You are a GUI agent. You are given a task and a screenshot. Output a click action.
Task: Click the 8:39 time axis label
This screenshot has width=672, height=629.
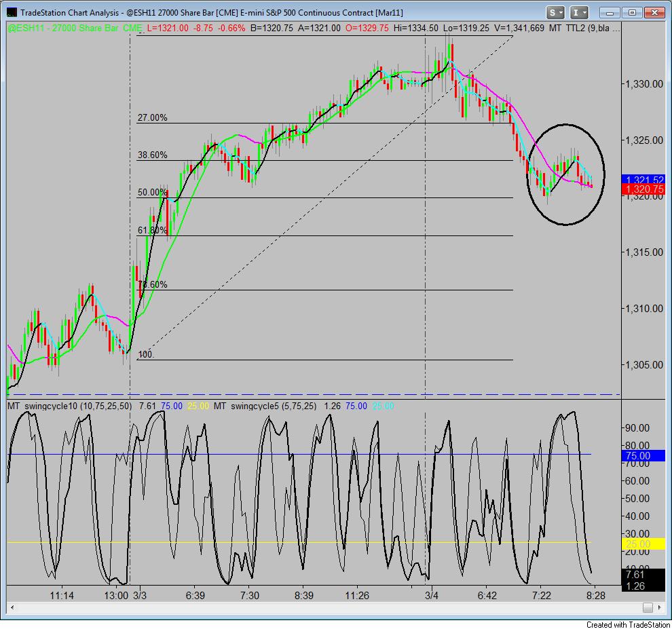click(x=304, y=596)
